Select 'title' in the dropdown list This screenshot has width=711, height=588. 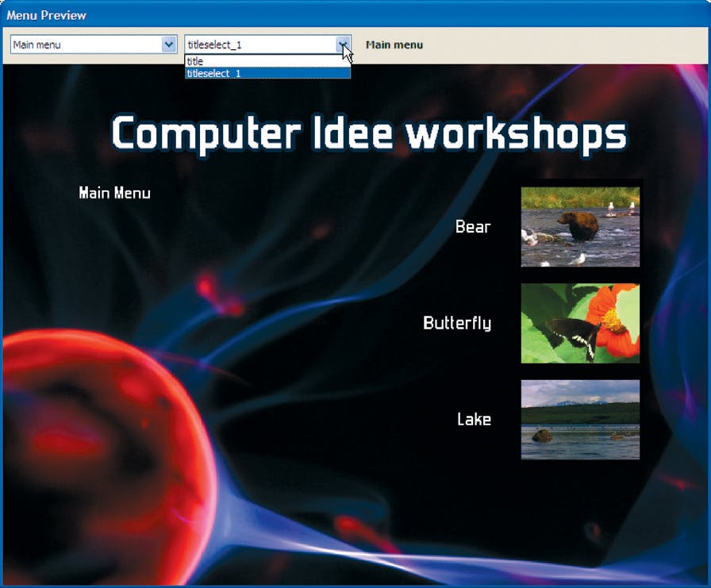[x=267, y=61]
